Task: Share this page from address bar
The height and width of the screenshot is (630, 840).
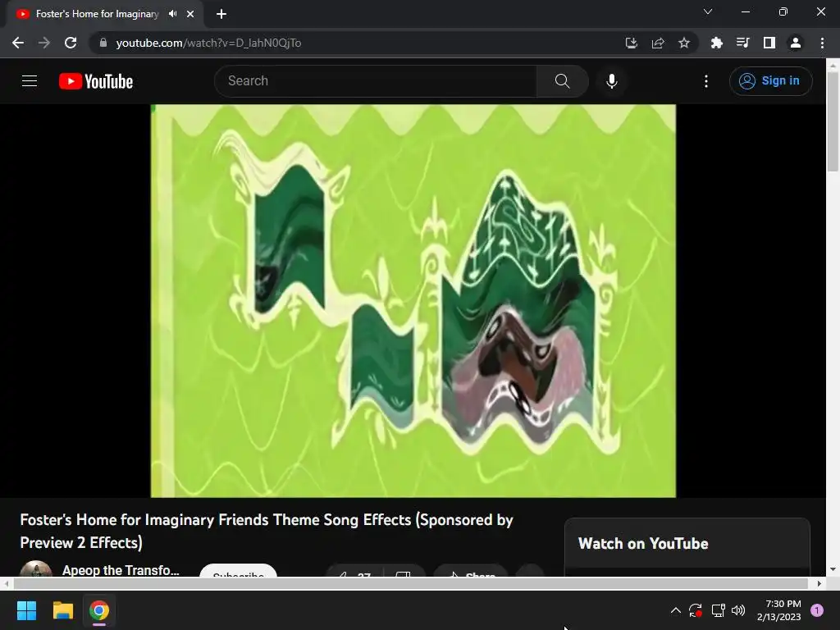Action: 658,43
